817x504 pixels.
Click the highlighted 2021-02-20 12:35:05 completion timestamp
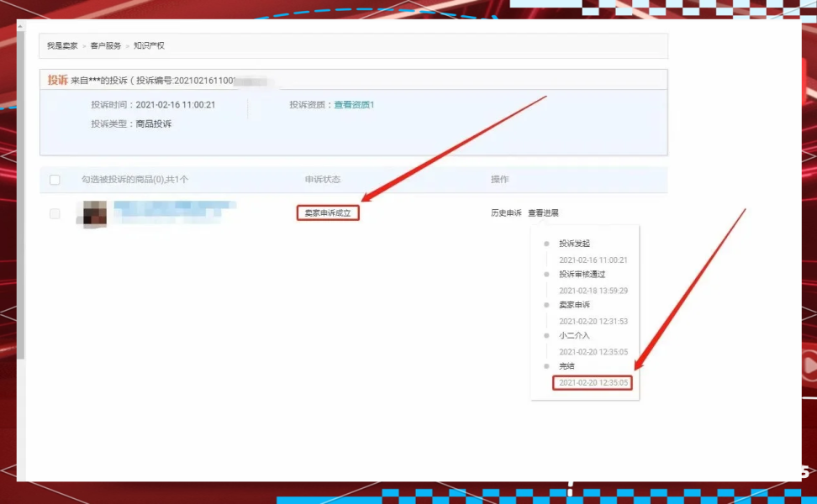click(x=593, y=383)
